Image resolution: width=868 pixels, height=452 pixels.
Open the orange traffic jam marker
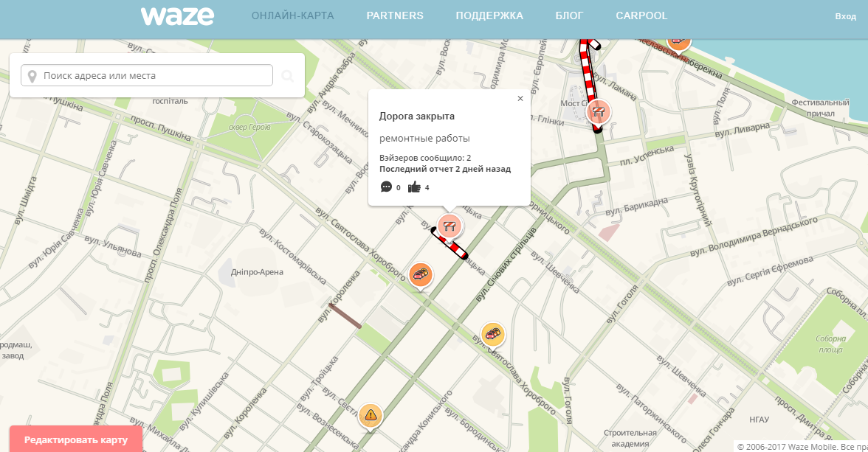(421, 274)
